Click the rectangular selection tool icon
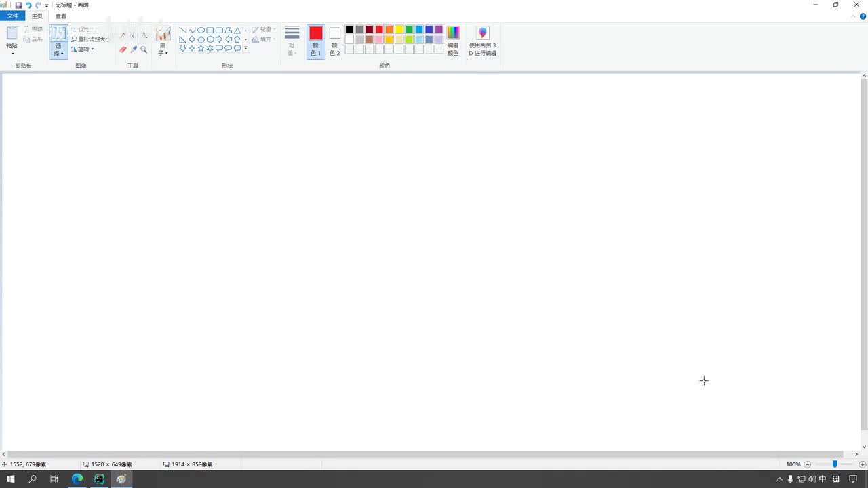868x488 pixels. click(58, 33)
